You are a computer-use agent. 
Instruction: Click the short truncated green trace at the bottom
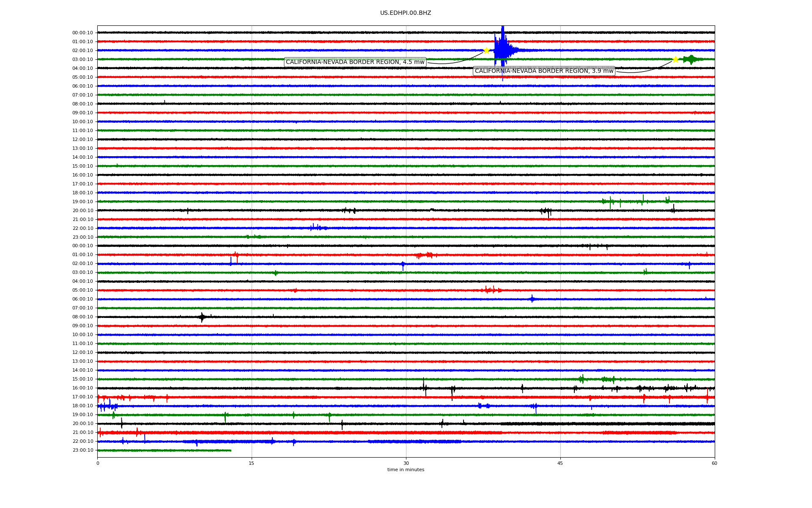click(164, 450)
